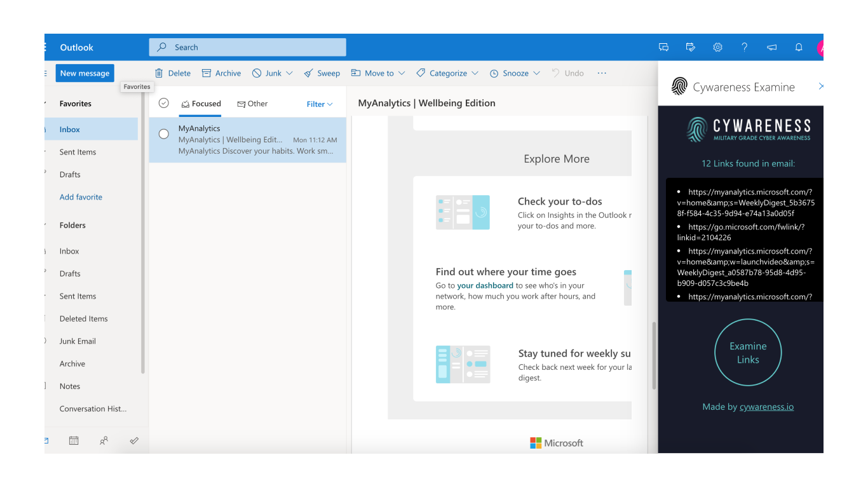868x488 pixels.
Task: Click the megaphone what's new icon
Action: click(771, 47)
